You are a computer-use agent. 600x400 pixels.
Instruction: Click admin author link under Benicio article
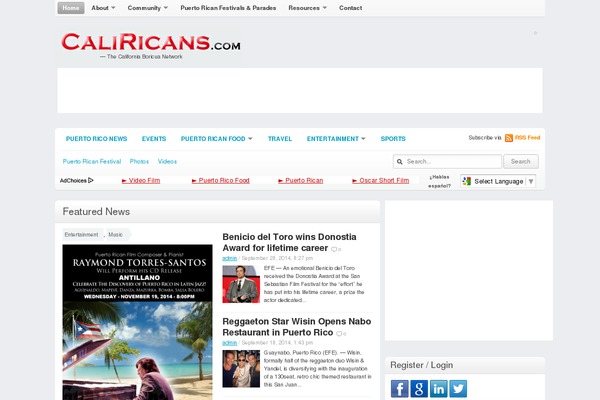pyautogui.click(x=230, y=258)
